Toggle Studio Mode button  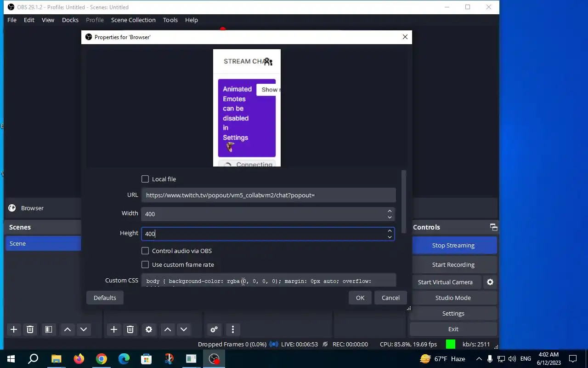(x=453, y=298)
